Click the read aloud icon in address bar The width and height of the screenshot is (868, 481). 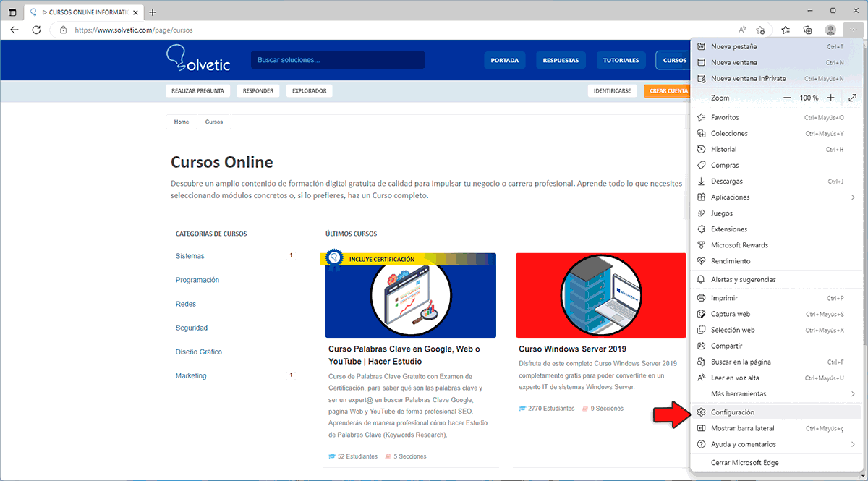[x=743, y=30]
